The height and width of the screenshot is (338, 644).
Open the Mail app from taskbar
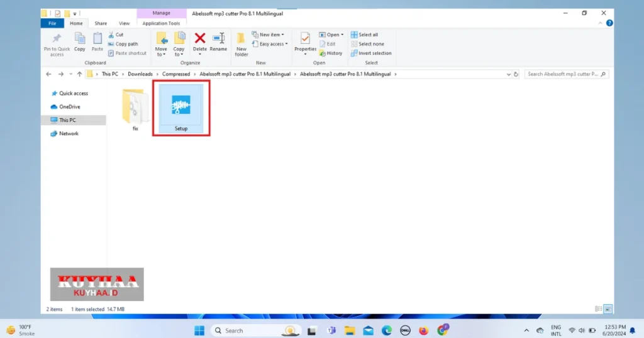pyautogui.click(x=369, y=330)
